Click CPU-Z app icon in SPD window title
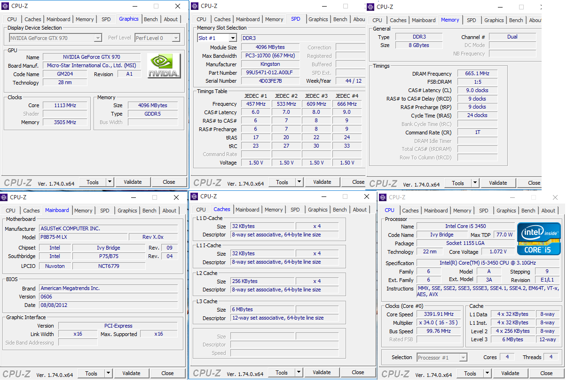 pyautogui.click(x=194, y=6)
